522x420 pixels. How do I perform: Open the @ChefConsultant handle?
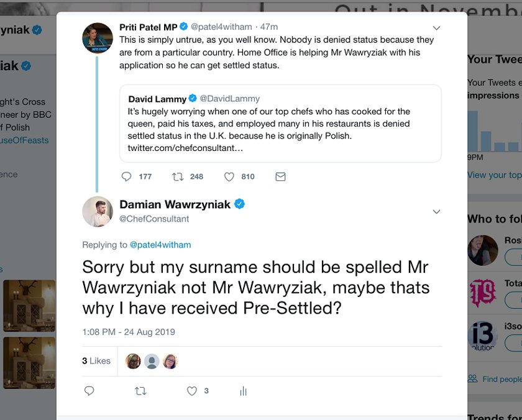click(x=154, y=219)
